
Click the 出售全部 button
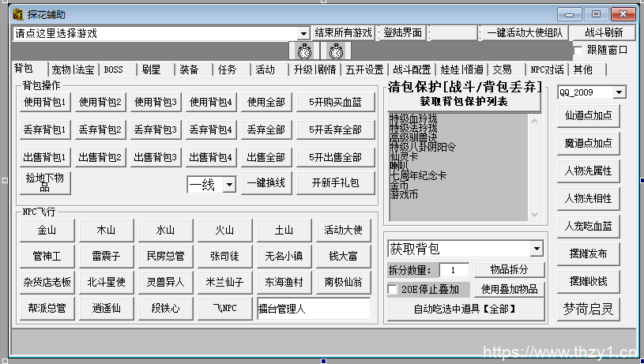(x=266, y=157)
